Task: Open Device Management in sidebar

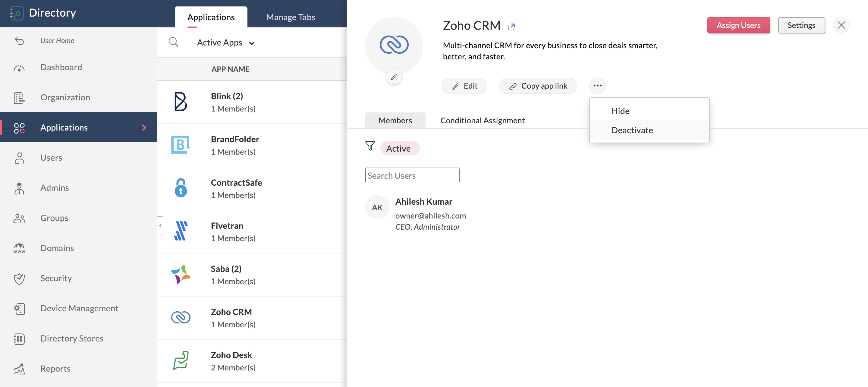Action: pos(79,308)
